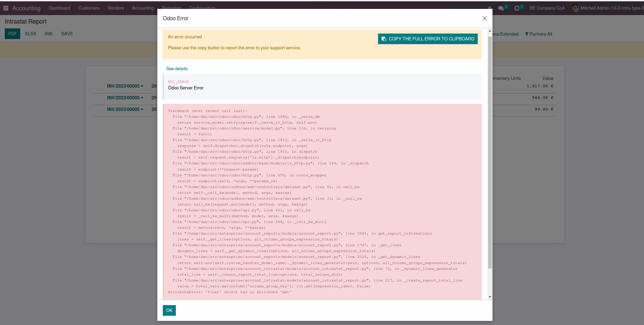The image size is (644, 325).
Task: Expand INV/2023/00005 caret in 1,617.00 € row
Action: pyautogui.click(x=142, y=86)
